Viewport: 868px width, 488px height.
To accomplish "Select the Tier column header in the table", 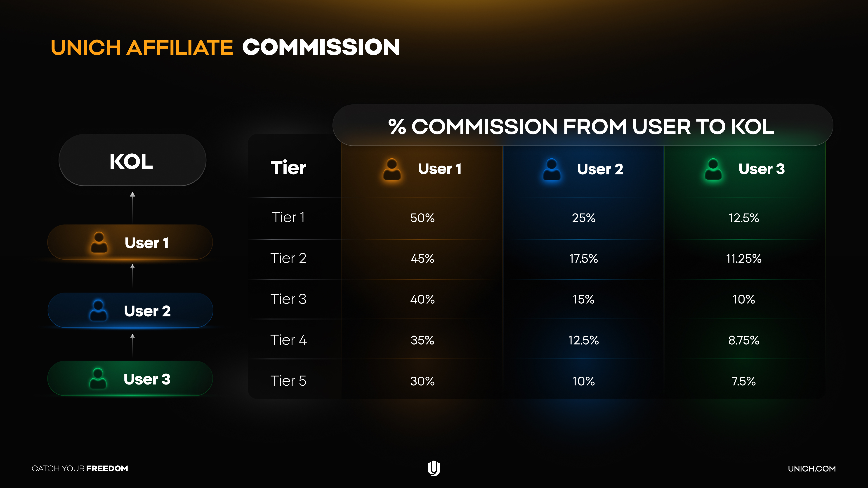I will [288, 167].
